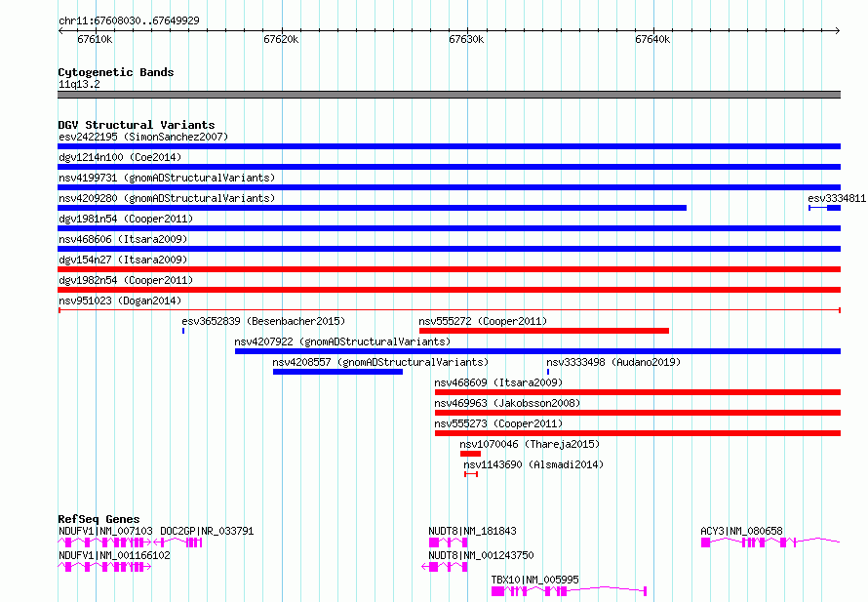Click the DGV Structural Variants track title

tap(137, 125)
